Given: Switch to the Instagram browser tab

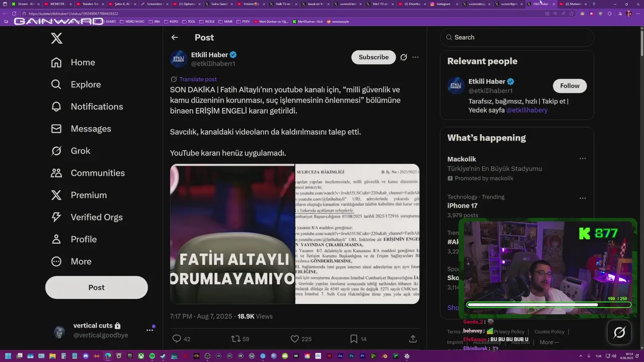Looking at the screenshot, I should pyautogui.click(x=443, y=4).
